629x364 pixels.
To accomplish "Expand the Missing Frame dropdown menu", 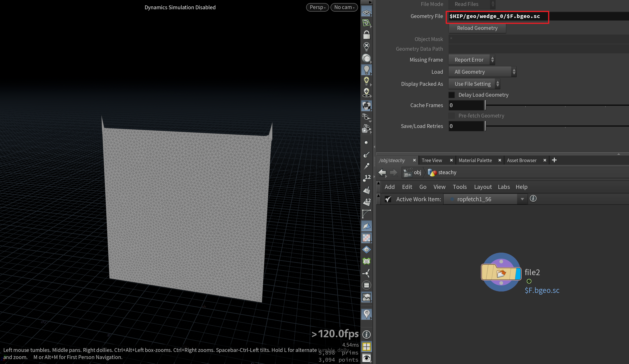I will click(473, 59).
